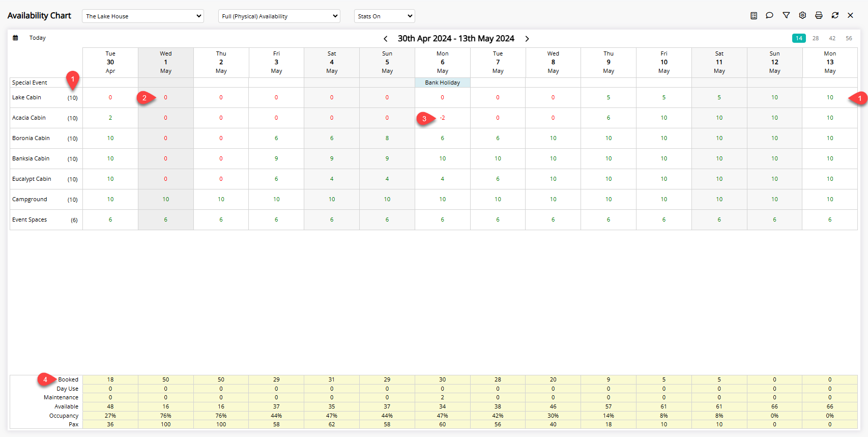Viewport: 868px width, 437px height.
Task: Open the report list icon in toolbar
Action: point(754,16)
